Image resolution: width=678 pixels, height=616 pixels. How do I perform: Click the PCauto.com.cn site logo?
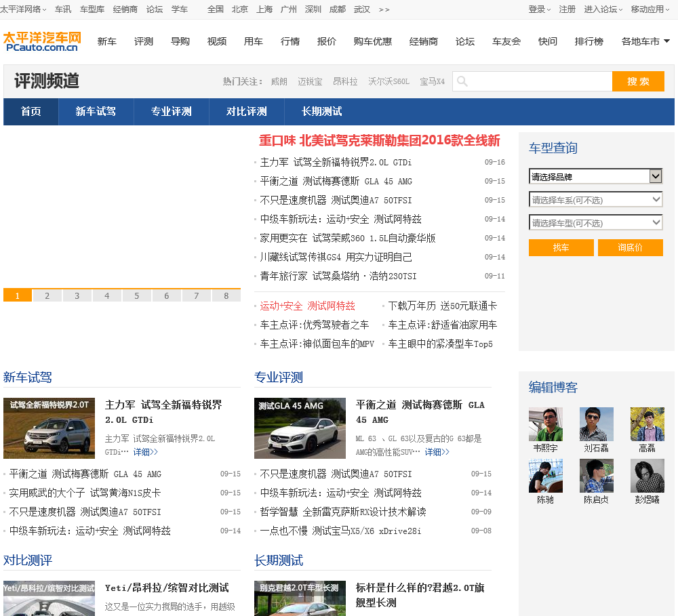click(42, 41)
